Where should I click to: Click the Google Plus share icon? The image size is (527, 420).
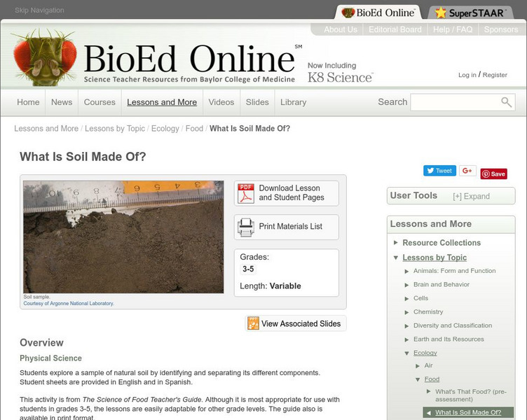(467, 171)
